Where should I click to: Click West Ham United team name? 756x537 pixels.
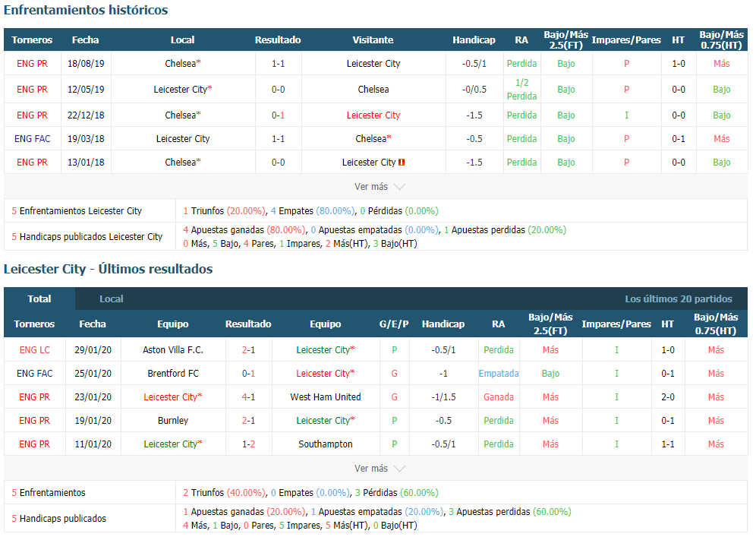[326, 397]
